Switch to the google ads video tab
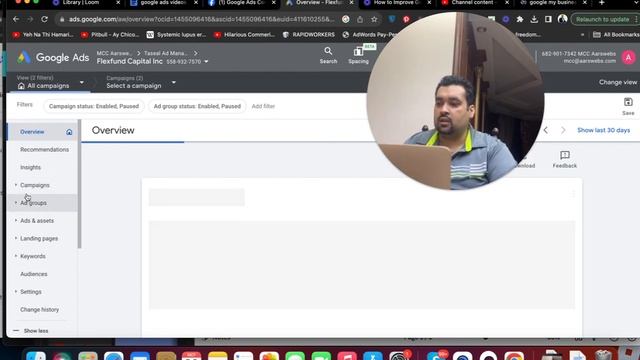Image resolution: width=640 pixels, height=360 pixels. [163, 3]
